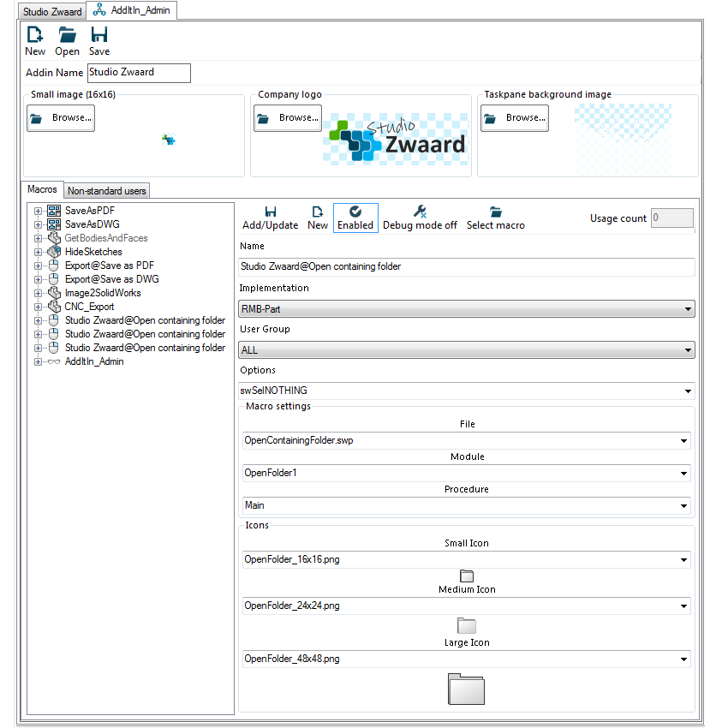The height and width of the screenshot is (728, 728).
Task: Expand the AddItIn_Admin tree node
Action: tap(38, 361)
